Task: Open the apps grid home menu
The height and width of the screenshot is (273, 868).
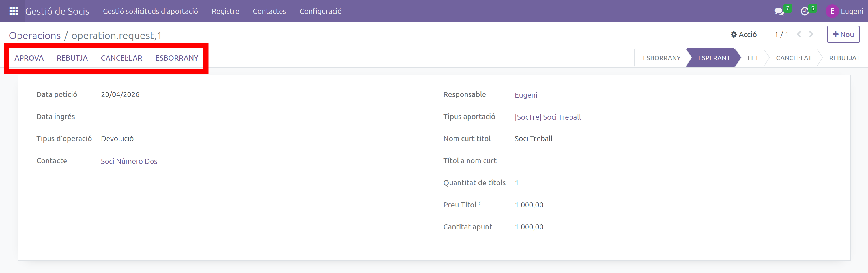Action: pyautogui.click(x=14, y=11)
